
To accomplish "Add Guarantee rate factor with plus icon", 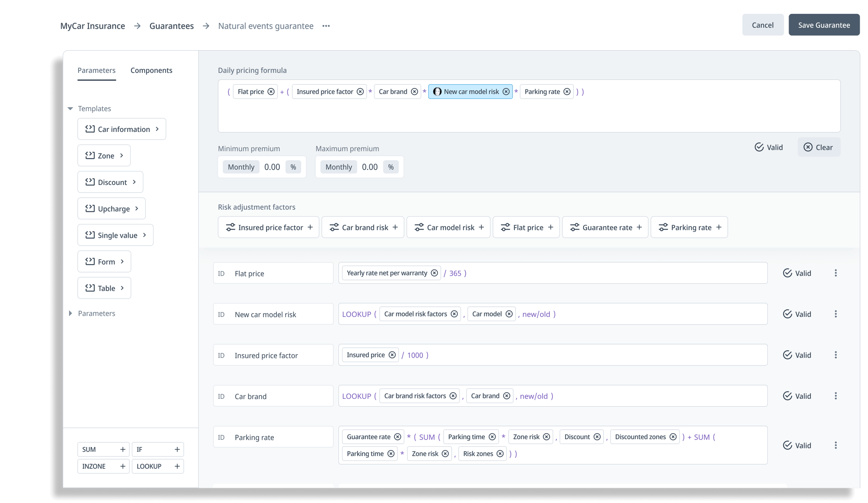I will (x=639, y=227).
